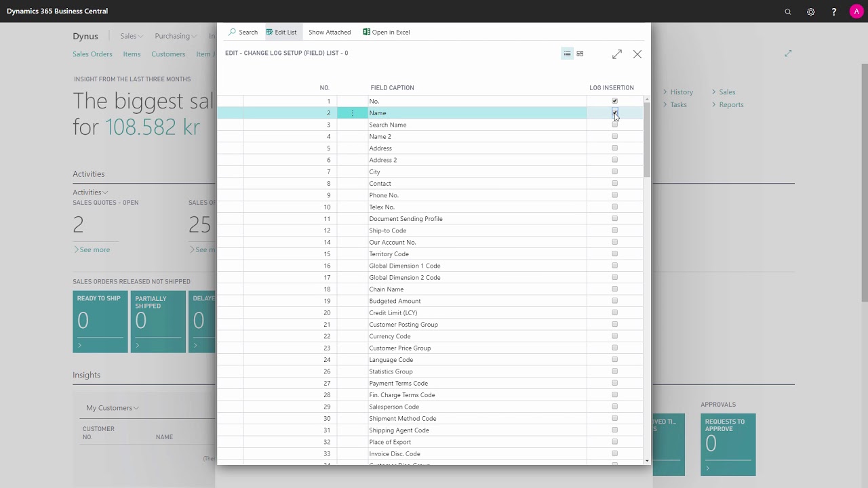Viewport: 868px width, 488px height.
Task: Toggle Log Insertion for Name field
Action: click(615, 113)
